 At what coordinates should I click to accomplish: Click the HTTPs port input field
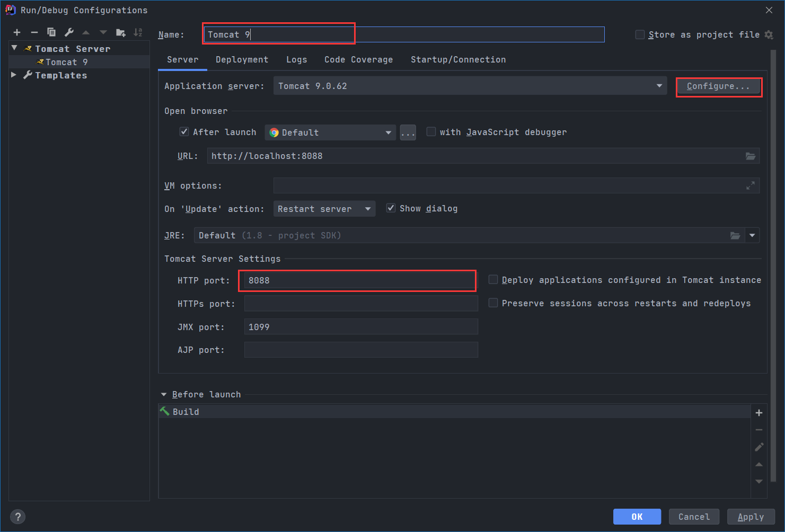point(361,304)
